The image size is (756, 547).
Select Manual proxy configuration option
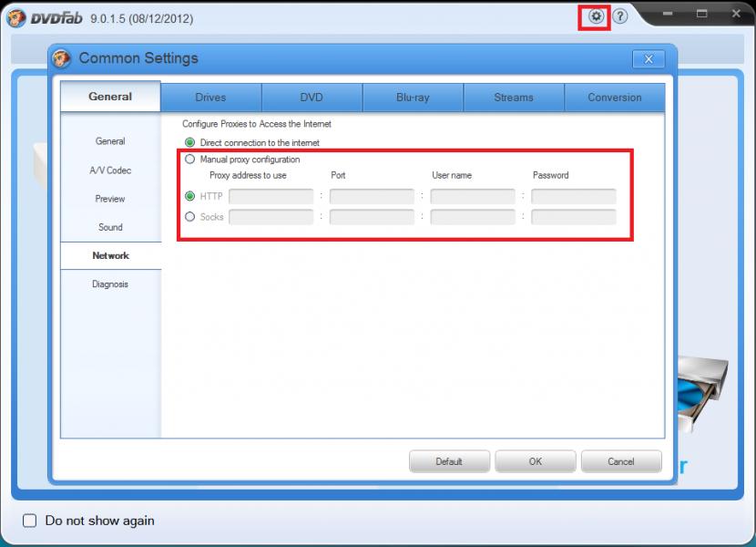point(190,159)
